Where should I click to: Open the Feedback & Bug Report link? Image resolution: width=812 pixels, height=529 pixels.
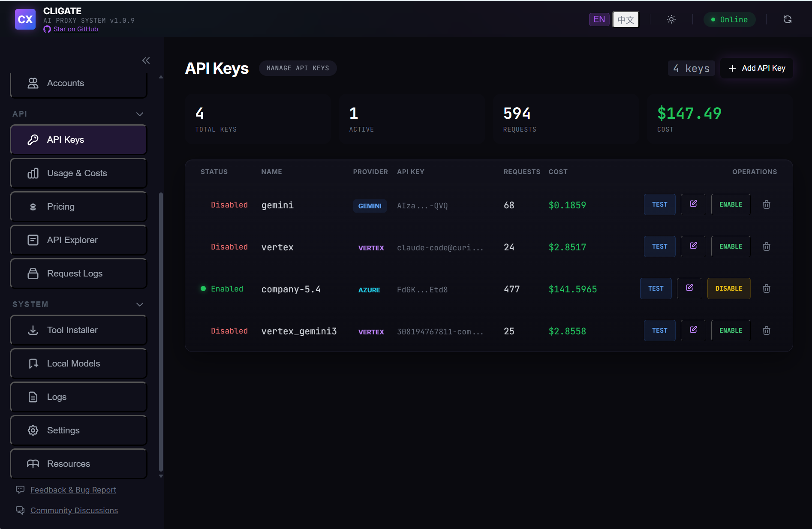point(73,490)
